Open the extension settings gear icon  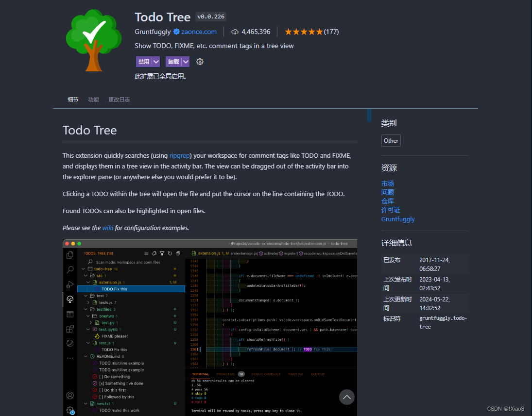[x=200, y=62]
